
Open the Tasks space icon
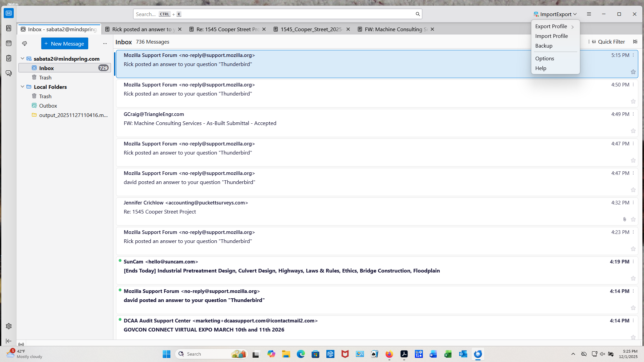pos(9,58)
